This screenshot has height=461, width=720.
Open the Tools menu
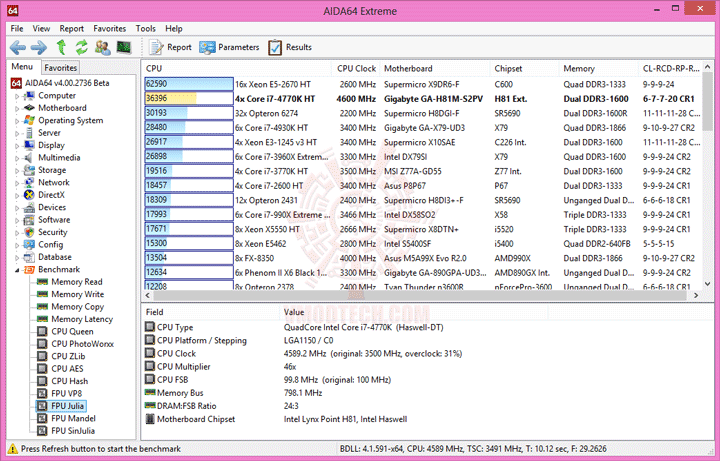tap(146, 28)
